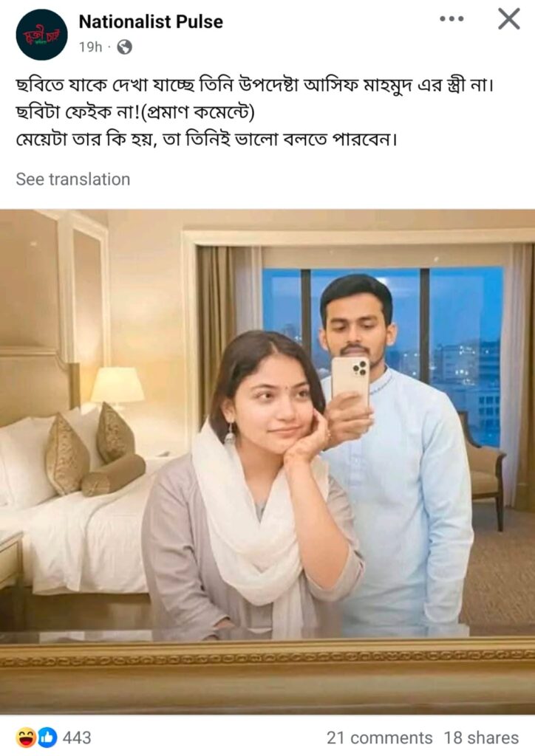Open the three-dot post options menu
The width and height of the screenshot is (535, 756).
point(451,18)
